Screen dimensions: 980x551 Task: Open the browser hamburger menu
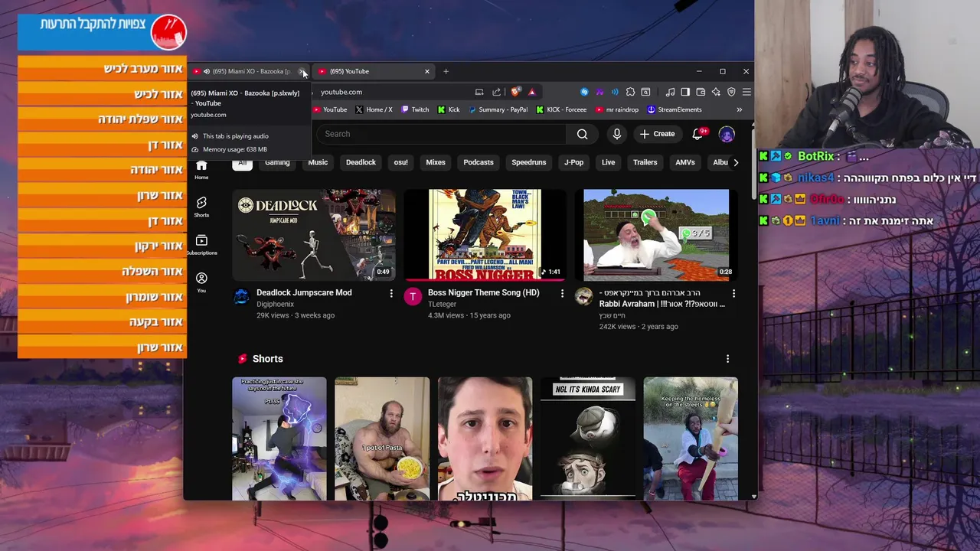tap(746, 92)
